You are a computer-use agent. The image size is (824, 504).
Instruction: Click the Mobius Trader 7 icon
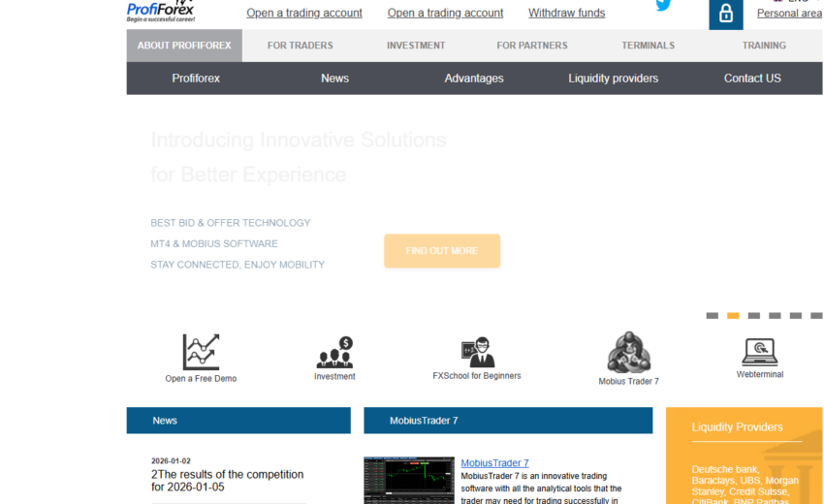point(628,352)
